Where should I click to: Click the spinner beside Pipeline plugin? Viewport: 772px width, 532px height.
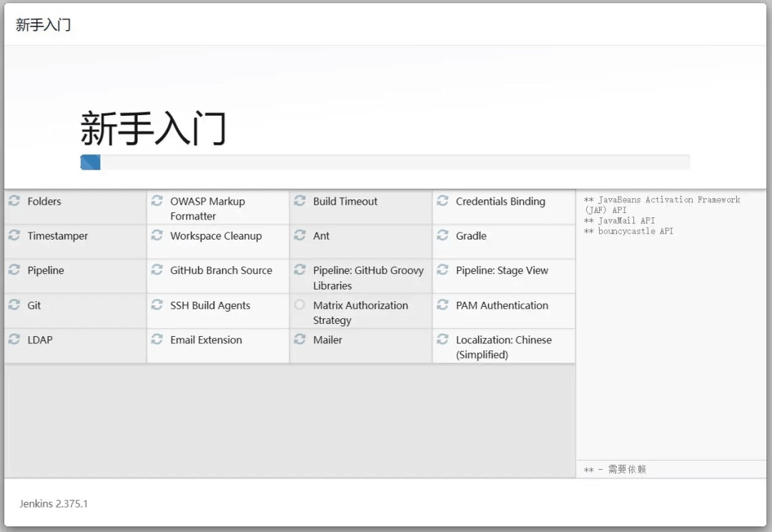point(14,270)
